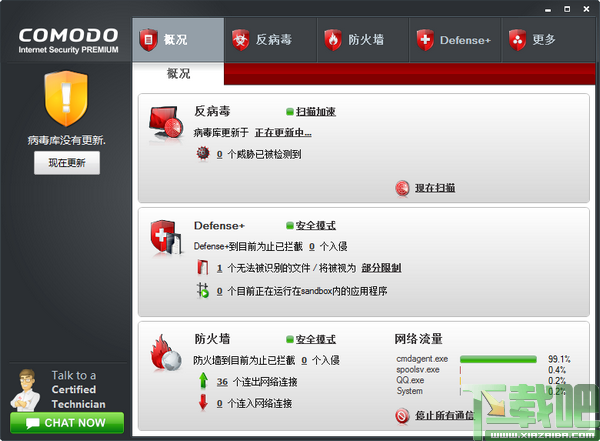
Task: Change firewall 安全模式 security mode
Action: pos(315,339)
